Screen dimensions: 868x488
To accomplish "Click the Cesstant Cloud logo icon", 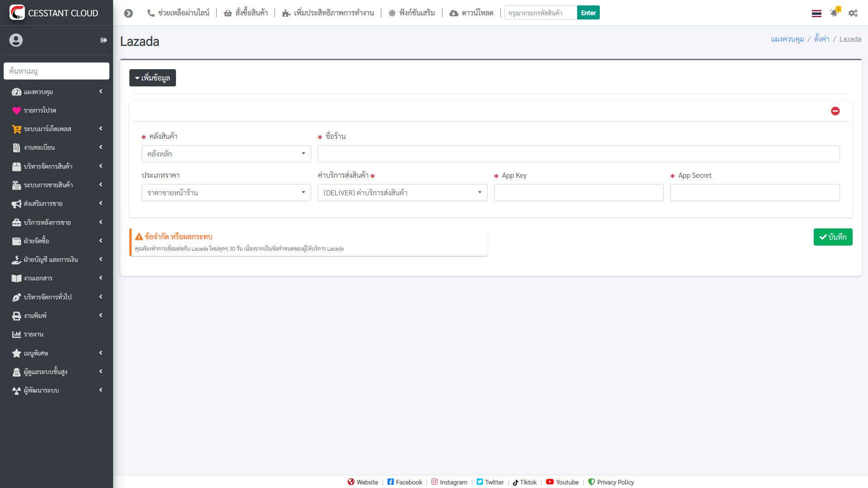I will pyautogui.click(x=17, y=12).
